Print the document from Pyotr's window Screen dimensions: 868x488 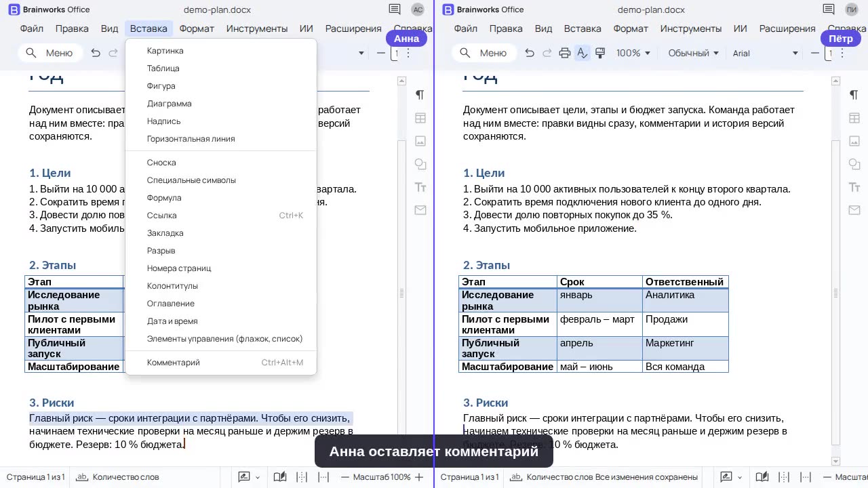[565, 53]
